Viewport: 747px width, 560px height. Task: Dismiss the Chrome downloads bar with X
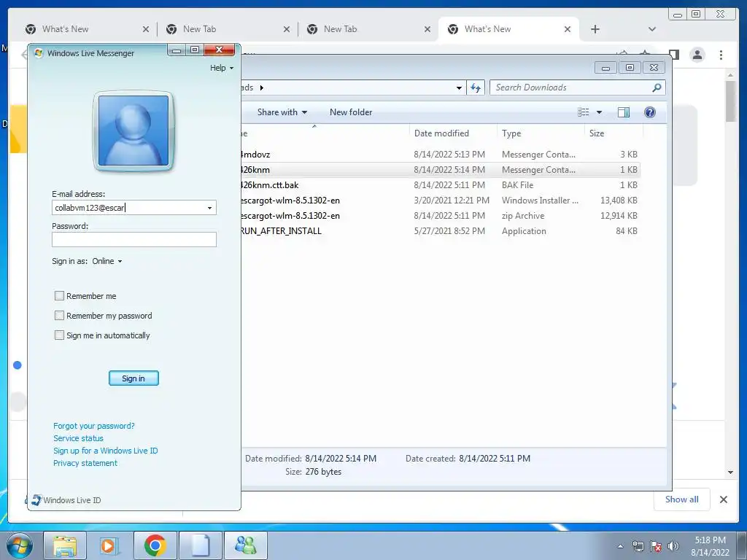click(x=723, y=499)
